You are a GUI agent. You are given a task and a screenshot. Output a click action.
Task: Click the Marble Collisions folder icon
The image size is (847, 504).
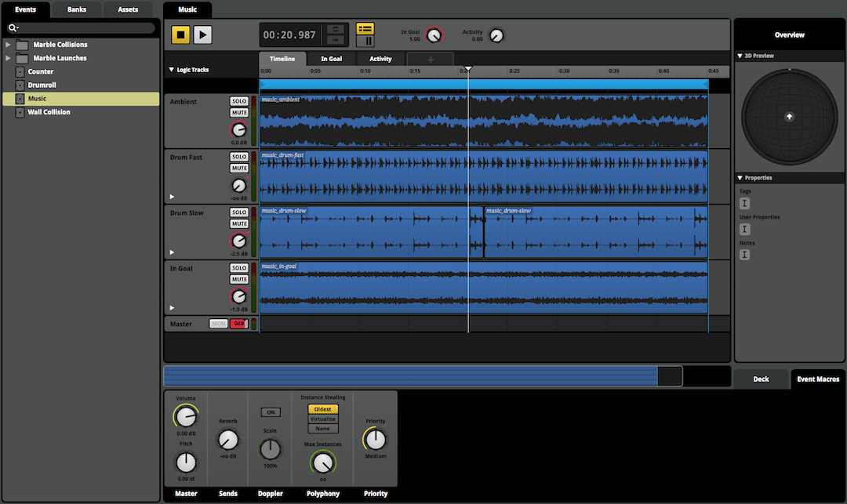(x=22, y=44)
